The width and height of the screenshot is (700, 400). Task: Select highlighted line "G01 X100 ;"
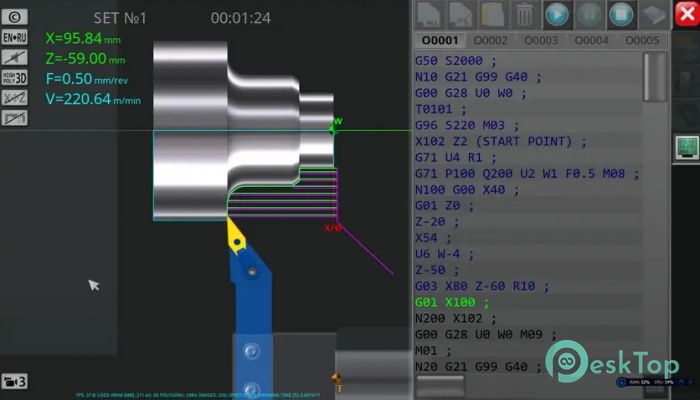452,302
